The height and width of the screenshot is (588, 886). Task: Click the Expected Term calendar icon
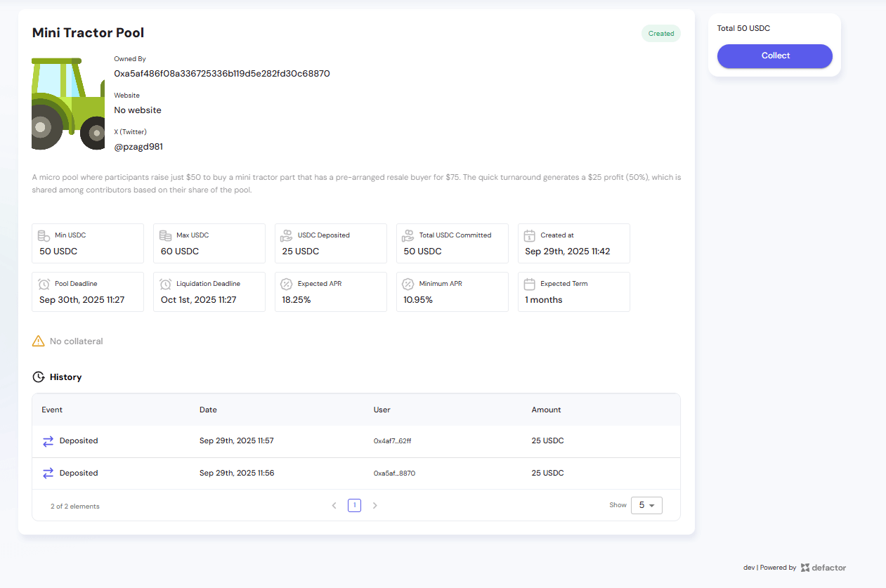pos(530,285)
